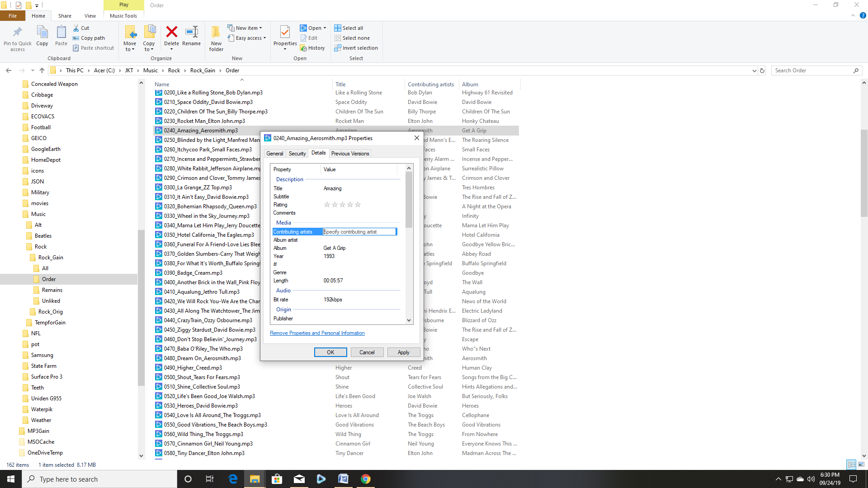Set rating to five stars

358,205
